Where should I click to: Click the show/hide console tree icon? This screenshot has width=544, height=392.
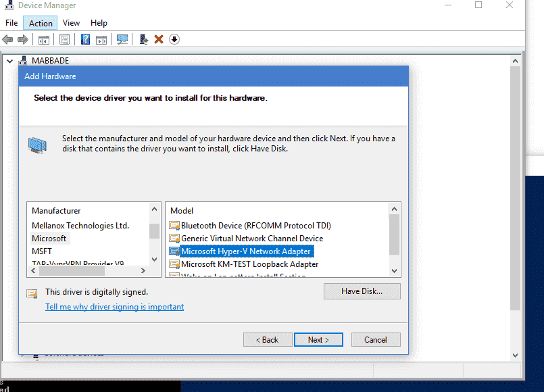point(44,40)
